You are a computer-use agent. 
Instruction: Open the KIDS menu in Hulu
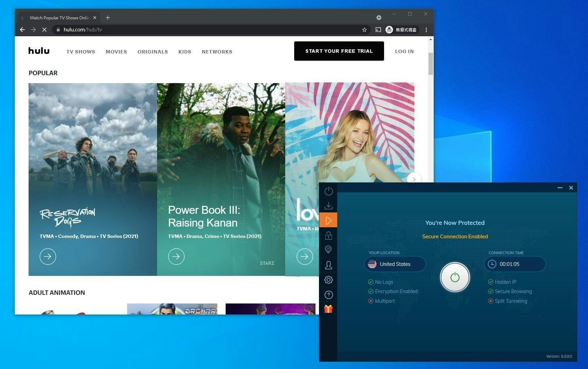point(185,52)
